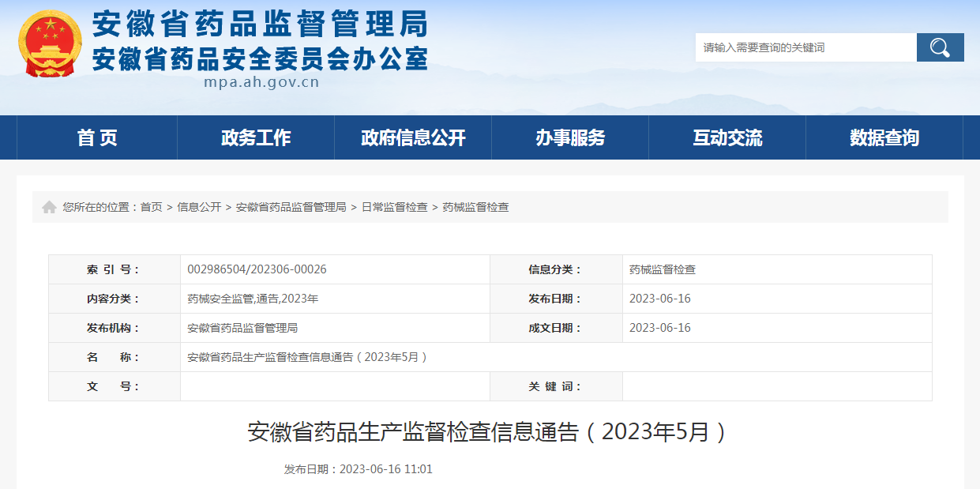The image size is (980, 489).
Task: Click the search magnifier button
Action: [x=940, y=47]
